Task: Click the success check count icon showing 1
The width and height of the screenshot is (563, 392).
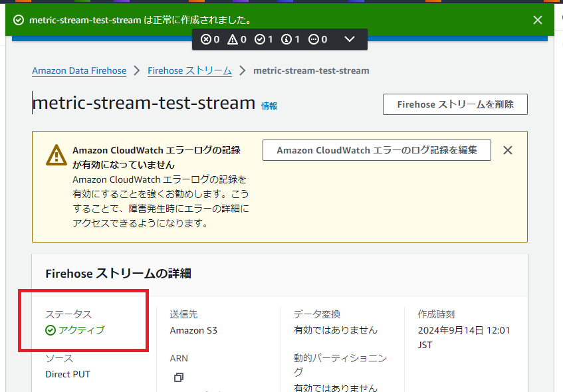Action: pos(260,39)
